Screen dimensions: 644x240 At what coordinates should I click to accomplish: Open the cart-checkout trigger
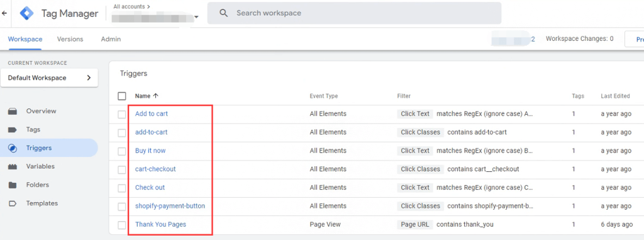click(x=155, y=169)
